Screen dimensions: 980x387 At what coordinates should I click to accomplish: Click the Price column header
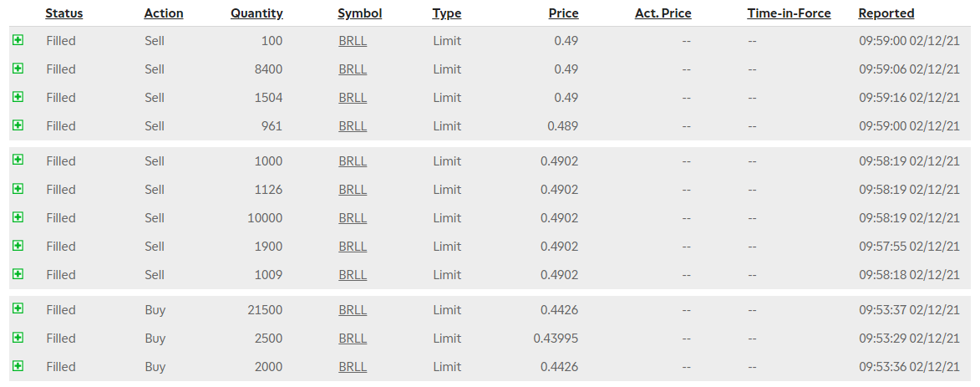pyautogui.click(x=563, y=13)
